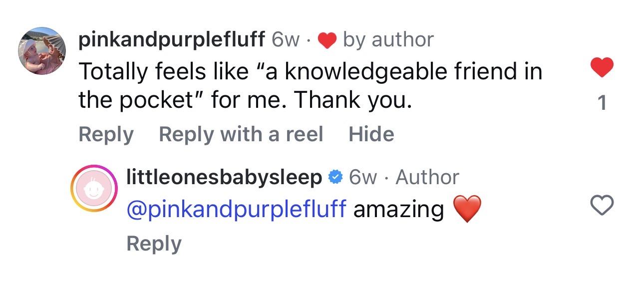Image resolution: width=644 pixels, height=281 pixels.
Task: Reply to the littleonesbabysleep comment
Action: click(x=154, y=244)
